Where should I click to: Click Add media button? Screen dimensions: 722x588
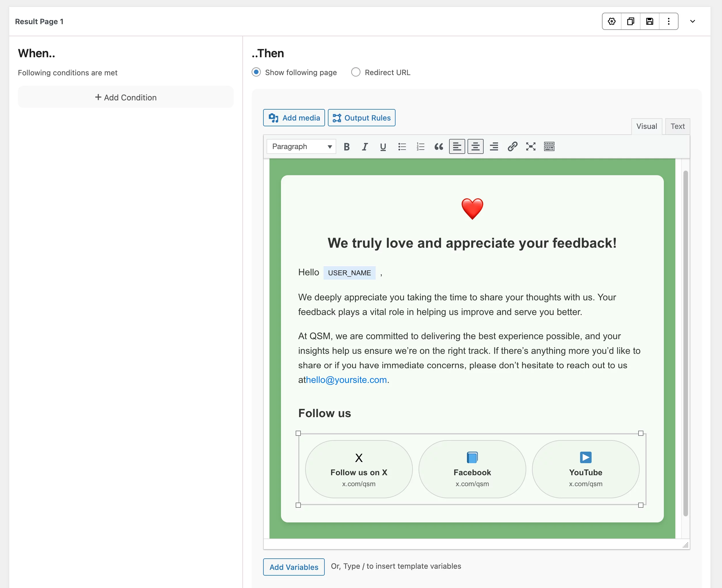294,118
